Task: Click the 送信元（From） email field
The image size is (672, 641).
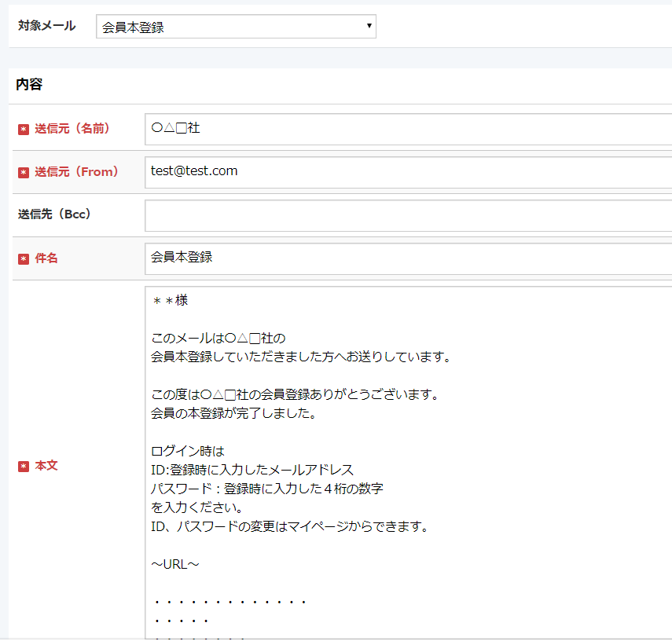Action: pyautogui.click(x=409, y=172)
